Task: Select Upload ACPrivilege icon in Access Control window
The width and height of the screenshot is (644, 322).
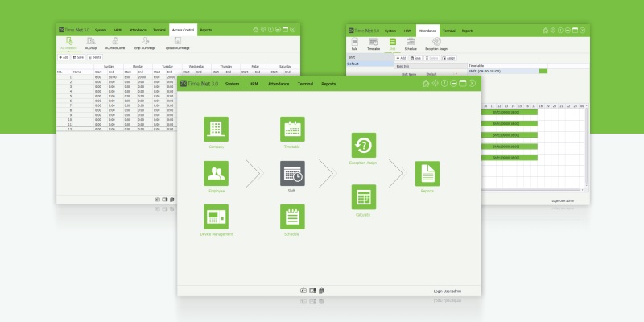Action: point(177,41)
